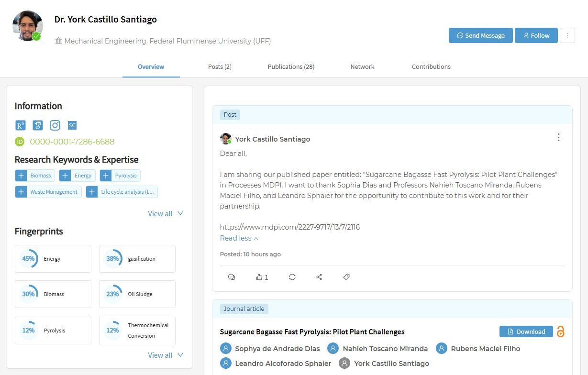Open the Contributions tab

[431, 67]
